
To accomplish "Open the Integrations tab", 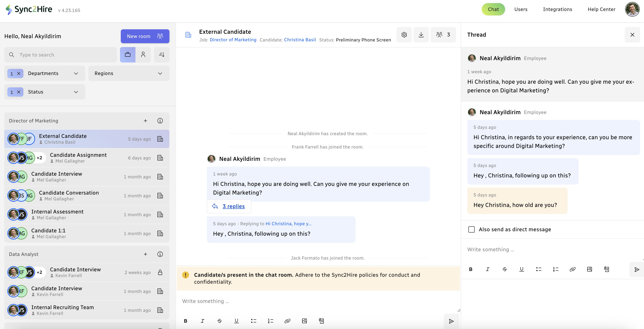I will point(557,9).
